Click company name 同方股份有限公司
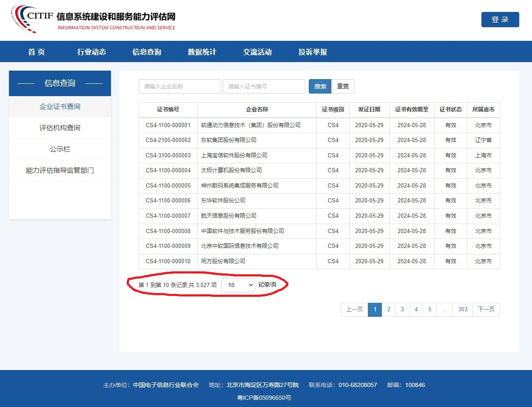The height and width of the screenshot is (407, 532). tap(223, 262)
